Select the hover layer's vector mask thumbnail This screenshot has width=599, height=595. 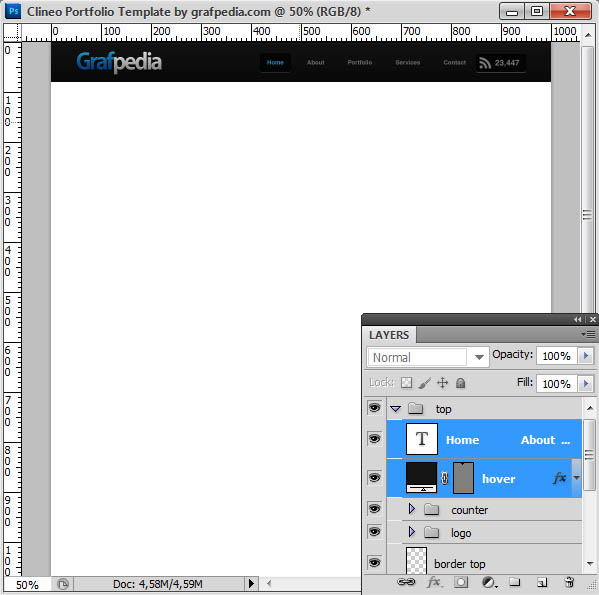pyautogui.click(x=463, y=478)
